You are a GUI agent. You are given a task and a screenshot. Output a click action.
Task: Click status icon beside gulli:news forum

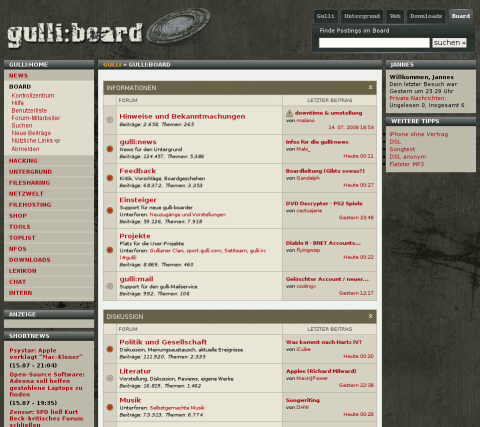point(110,149)
